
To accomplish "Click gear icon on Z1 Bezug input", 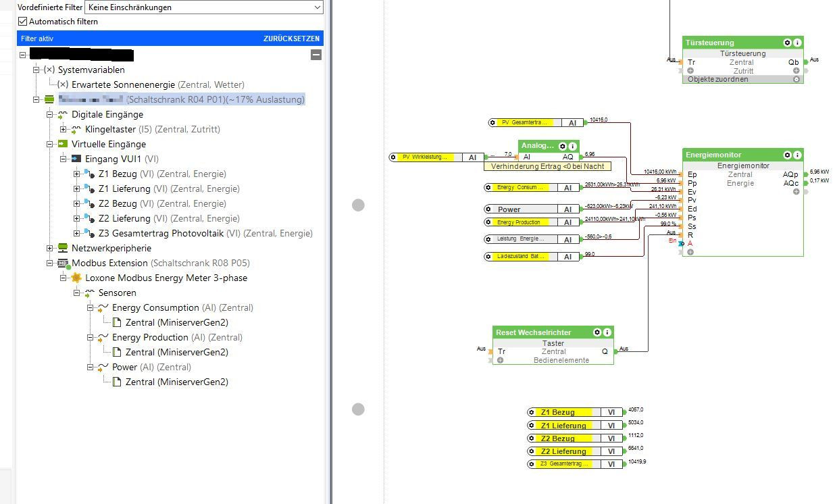I will [532, 412].
